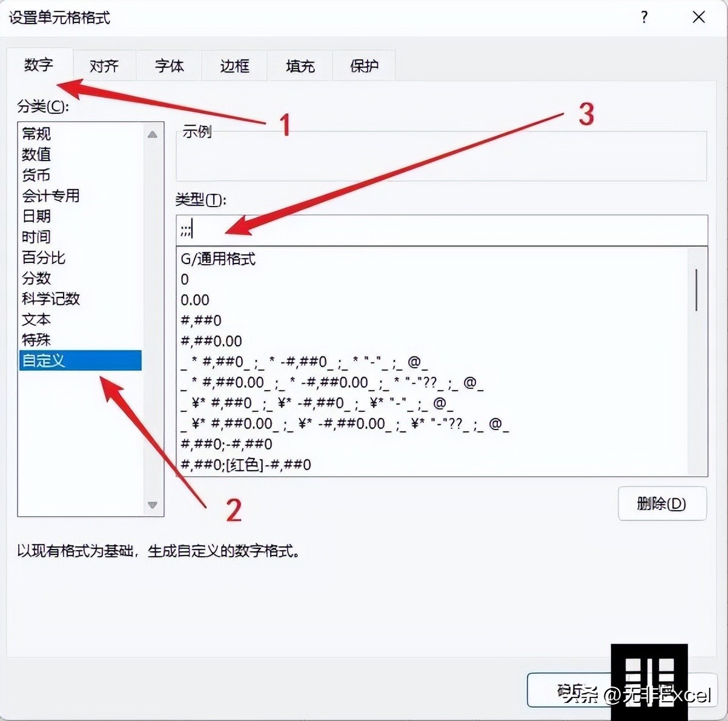The image size is (728, 721).
Task: Click the 删除(D) button
Action: (662, 503)
